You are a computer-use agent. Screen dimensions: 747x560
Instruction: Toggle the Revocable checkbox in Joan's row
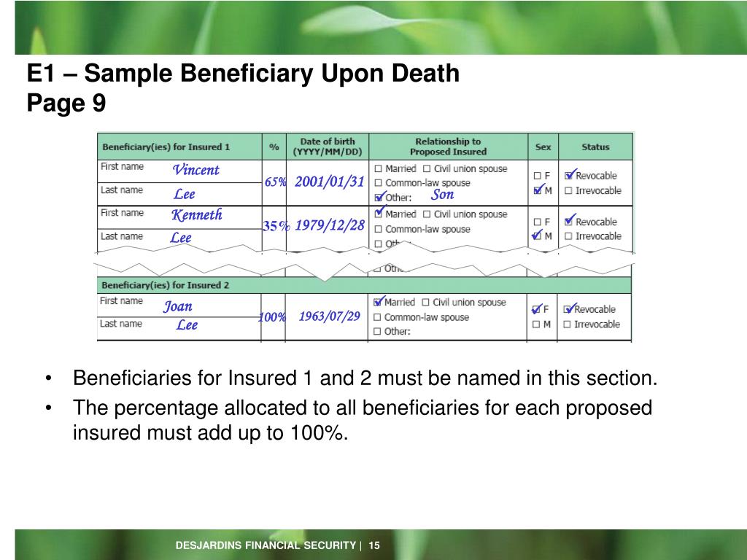(x=568, y=309)
